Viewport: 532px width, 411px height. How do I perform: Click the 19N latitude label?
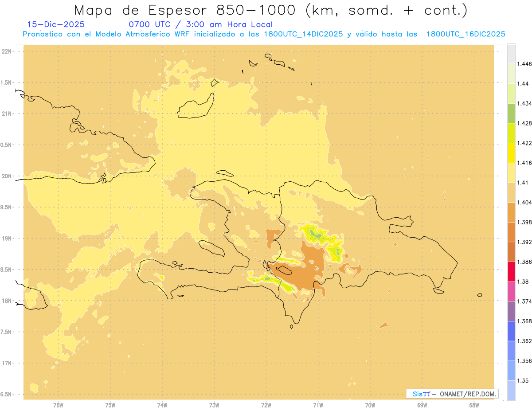7,239
